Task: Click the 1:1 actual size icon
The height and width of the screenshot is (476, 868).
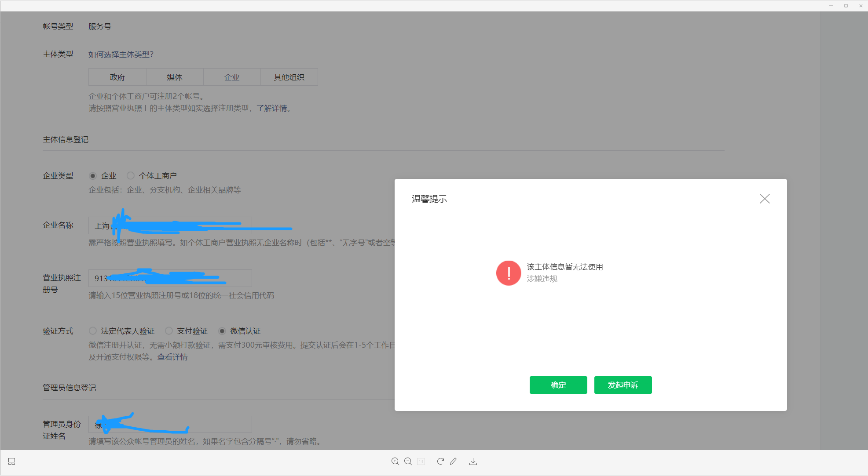Action: (x=421, y=461)
